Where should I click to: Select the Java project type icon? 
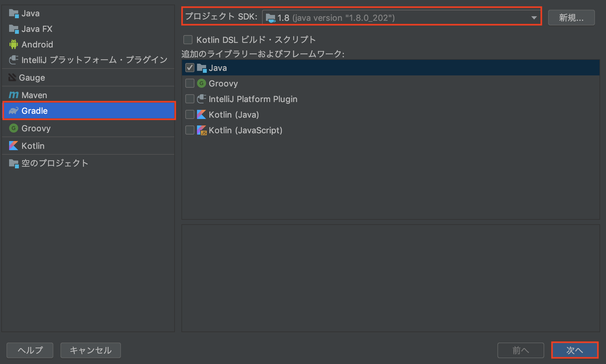tap(14, 13)
